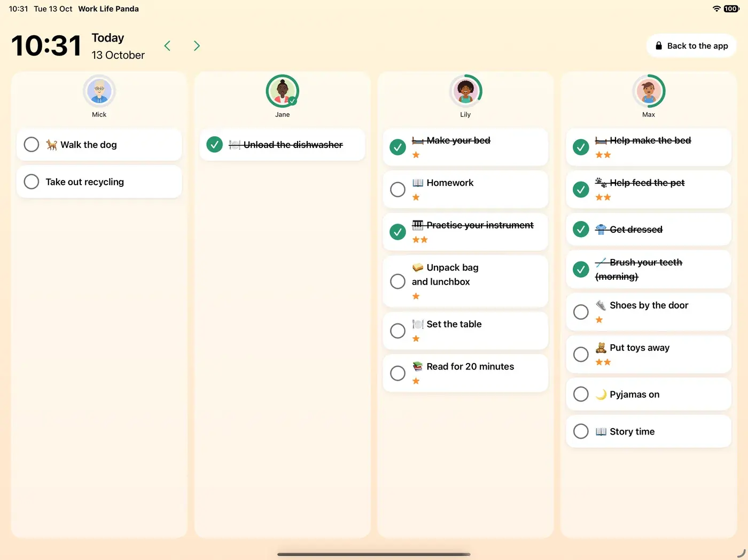Tick the Homework task circle

pyautogui.click(x=398, y=190)
